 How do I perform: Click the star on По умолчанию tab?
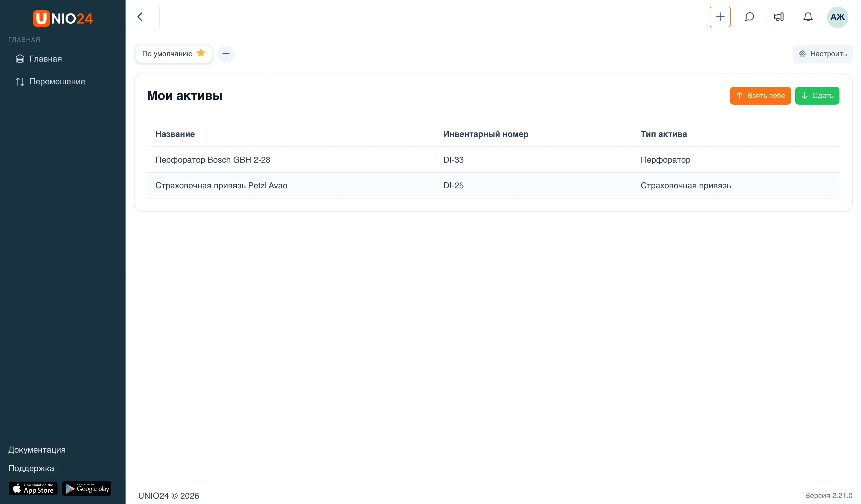[201, 53]
